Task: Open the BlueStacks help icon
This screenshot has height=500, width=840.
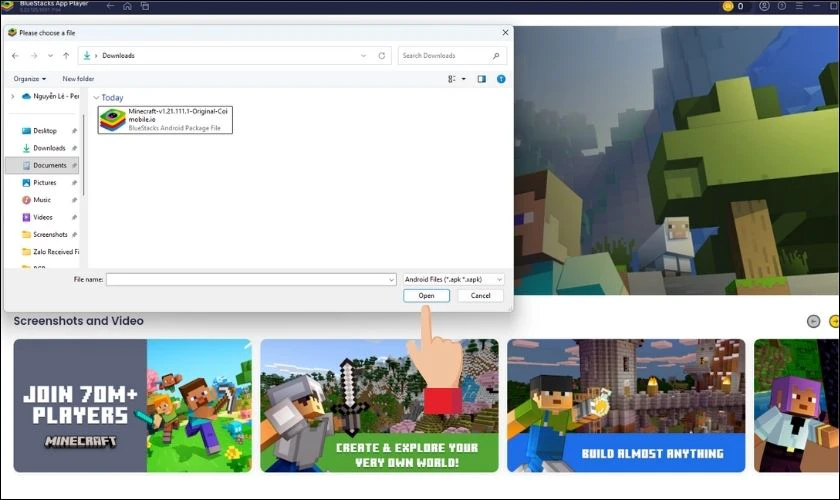Action: coord(782,6)
